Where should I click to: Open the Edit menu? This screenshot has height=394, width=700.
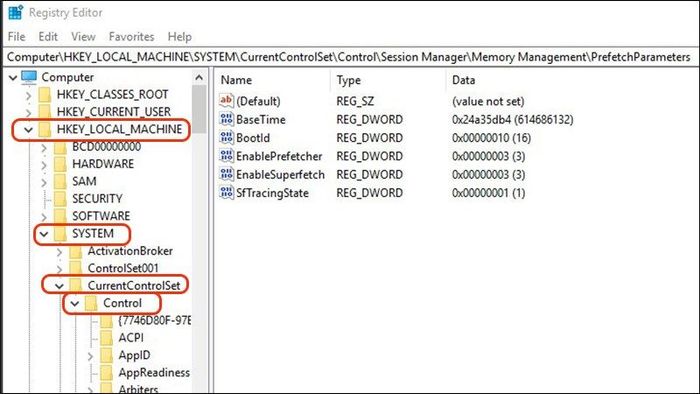click(x=48, y=37)
